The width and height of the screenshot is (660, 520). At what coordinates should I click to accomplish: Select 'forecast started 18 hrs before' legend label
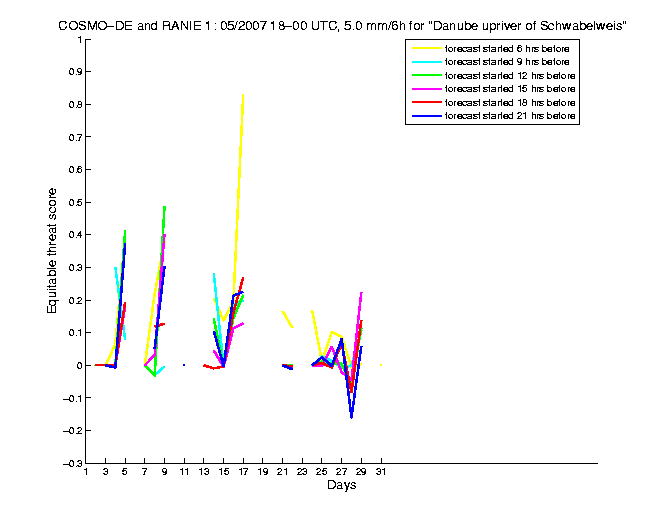[x=512, y=104]
